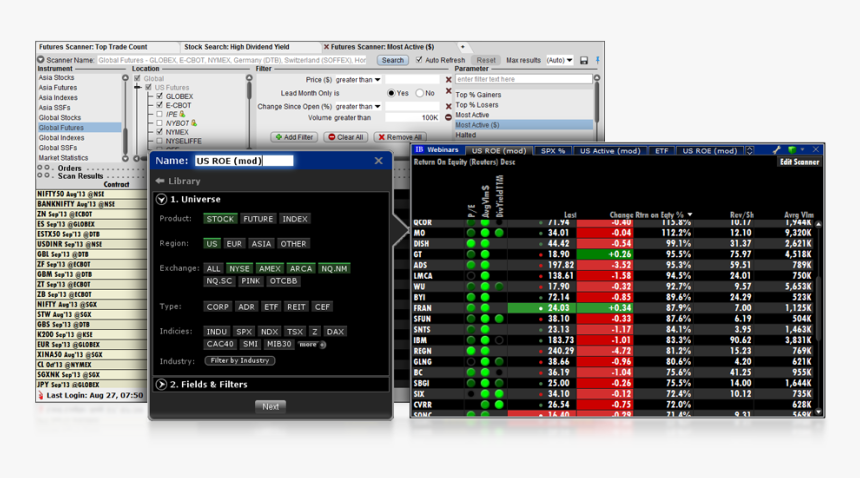860x478 pixels.
Task: Click the green P/E dot for IBM
Action: click(x=471, y=340)
